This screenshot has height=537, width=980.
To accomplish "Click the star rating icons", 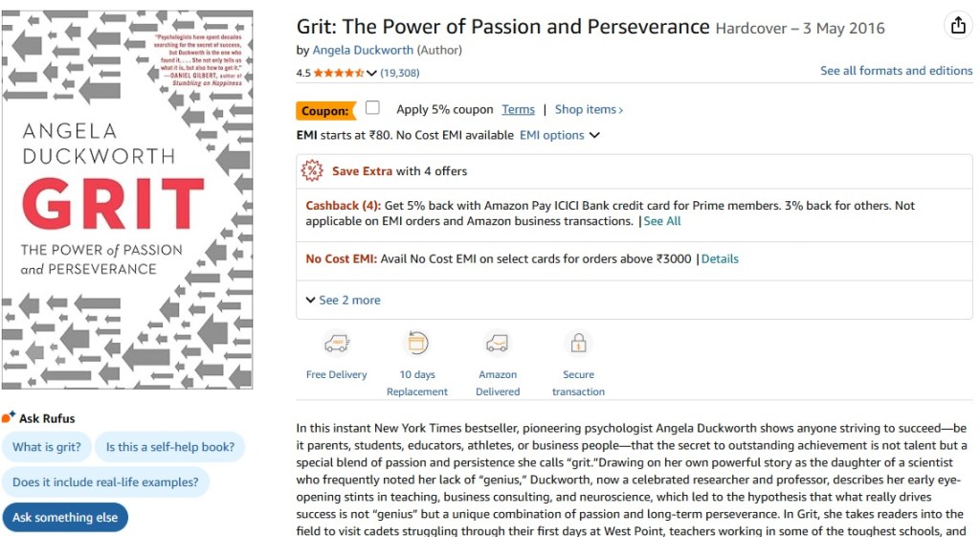I will [338, 73].
